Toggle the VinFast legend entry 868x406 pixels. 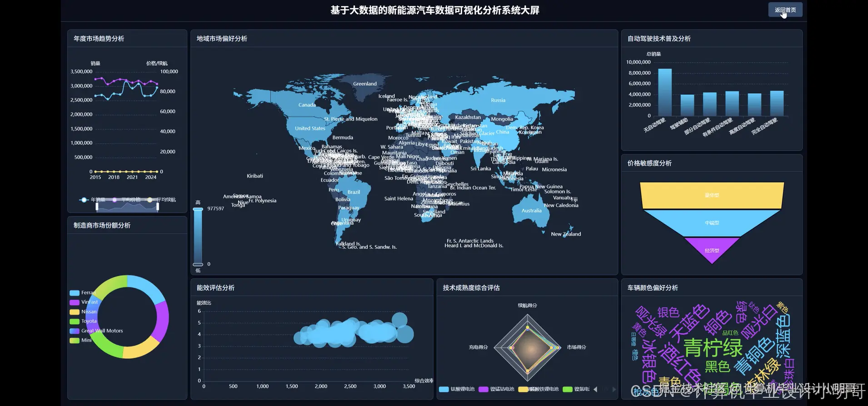pos(84,302)
